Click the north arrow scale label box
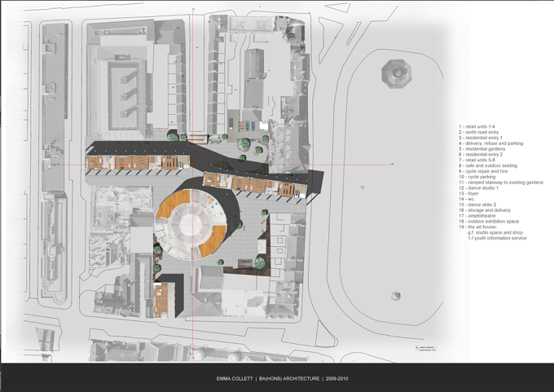Image resolution: width=554 pixels, height=392 pixels. point(426,349)
